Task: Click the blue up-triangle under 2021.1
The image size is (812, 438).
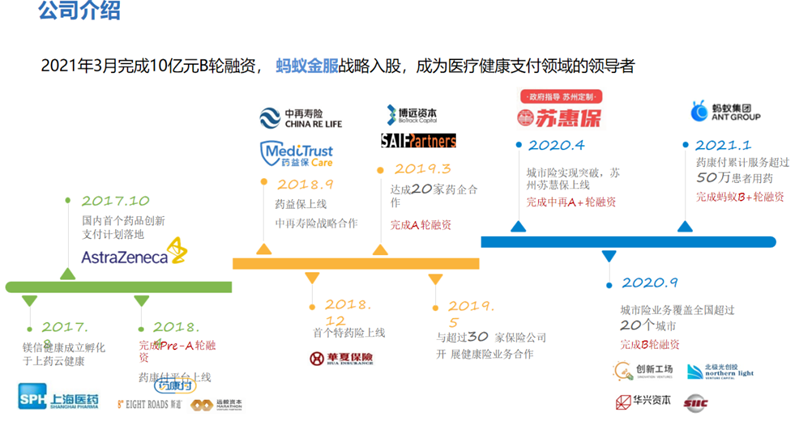Action: point(685,226)
